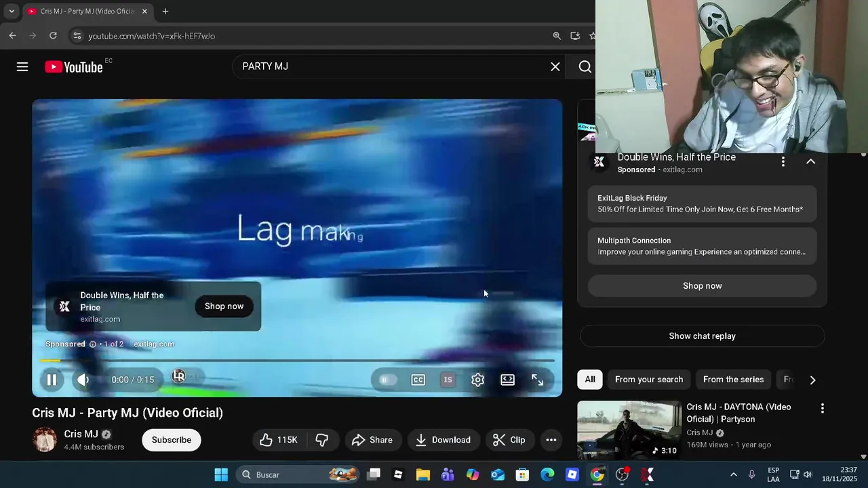Image resolution: width=868 pixels, height=488 pixels.
Task: Click the address bar URL
Action: 152,36
